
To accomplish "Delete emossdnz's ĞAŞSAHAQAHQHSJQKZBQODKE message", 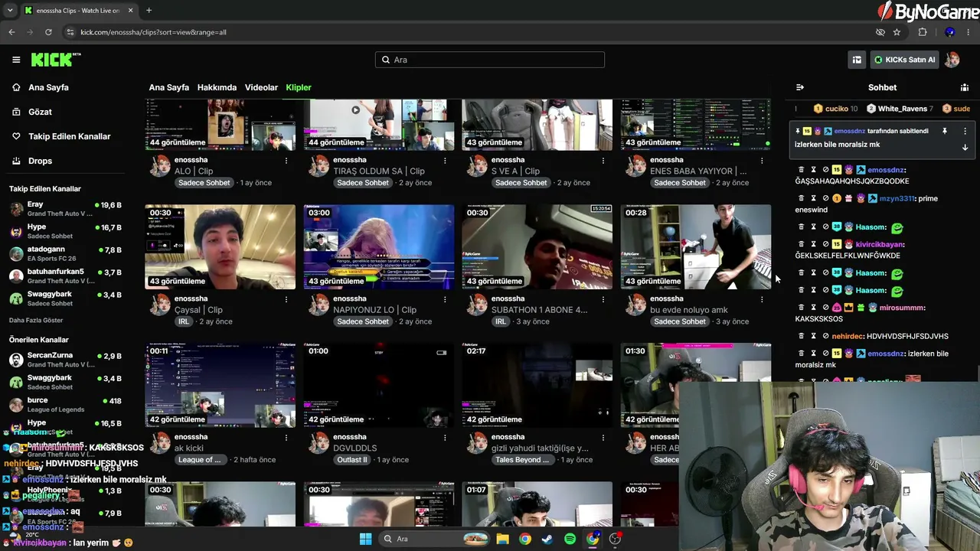I will [x=802, y=170].
